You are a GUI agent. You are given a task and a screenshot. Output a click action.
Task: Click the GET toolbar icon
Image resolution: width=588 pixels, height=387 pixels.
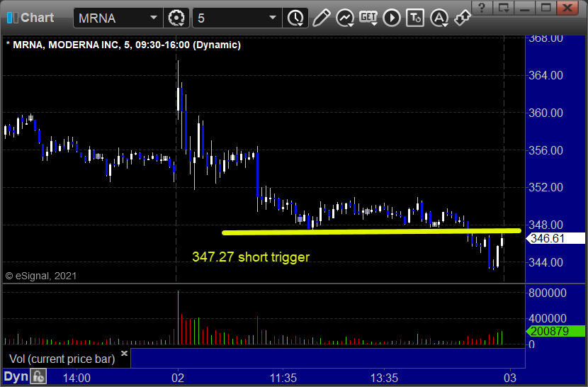(368, 18)
